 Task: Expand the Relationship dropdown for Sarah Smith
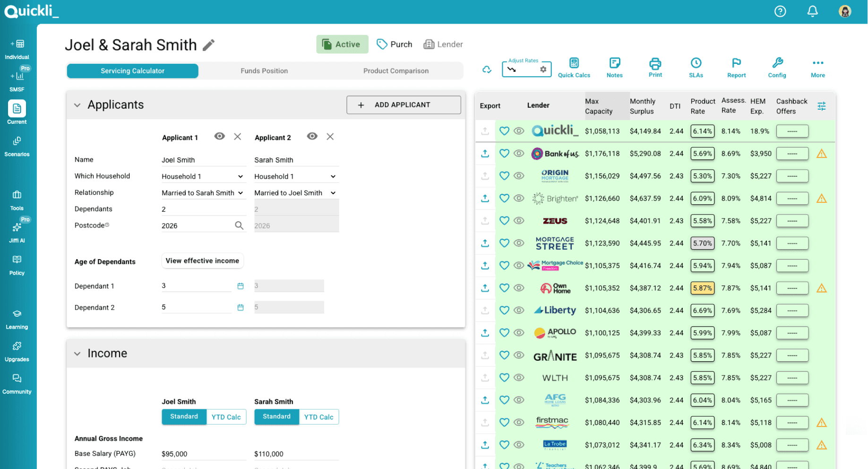[295, 192]
